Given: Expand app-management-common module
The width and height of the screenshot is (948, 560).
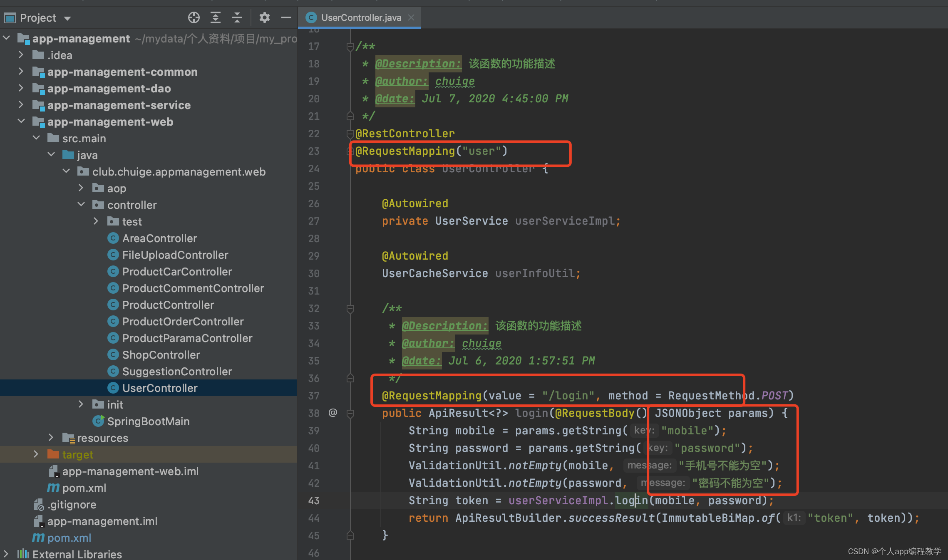Looking at the screenshot, I should tap(21, 72).
